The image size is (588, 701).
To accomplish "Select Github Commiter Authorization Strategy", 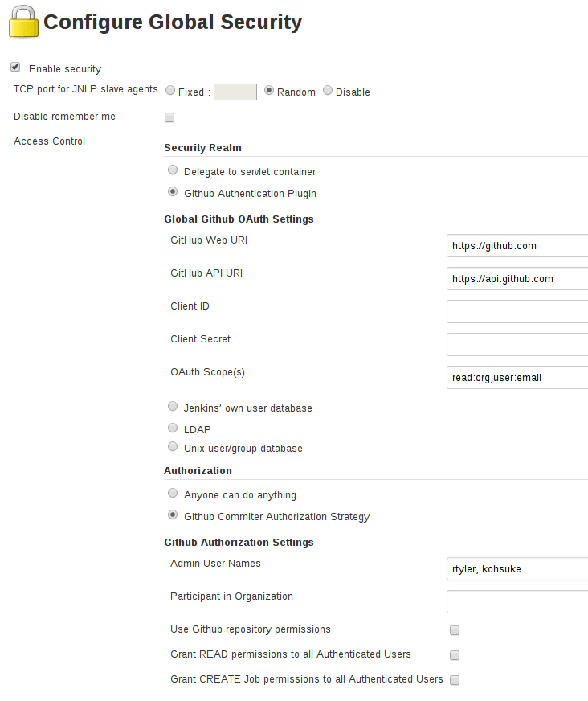I will (x=173, y=514).
